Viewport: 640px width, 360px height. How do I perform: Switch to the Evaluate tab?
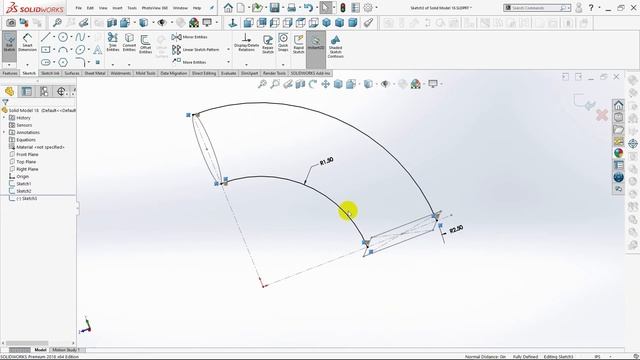(229, 73)
